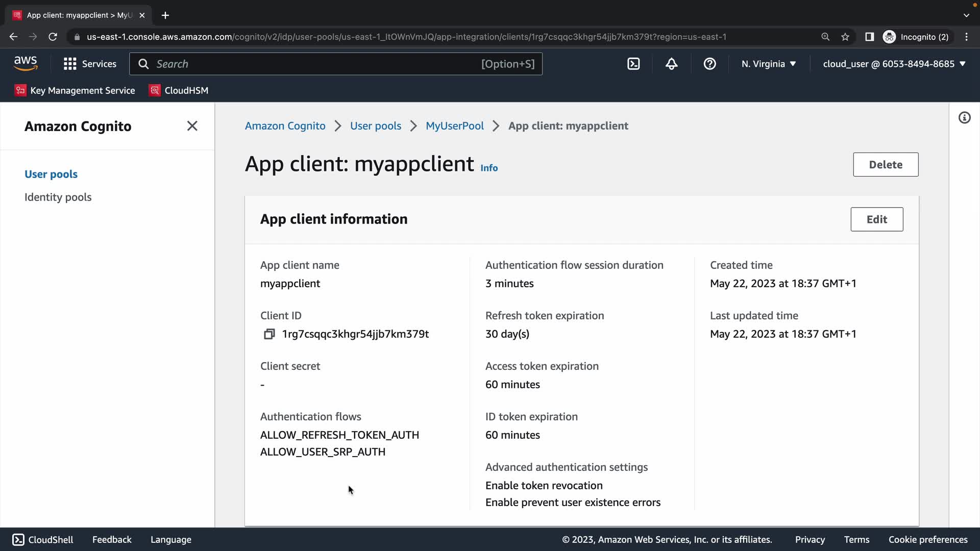Open the info panel circle icon
Viewport: 980px width, 551px height.
(964, 118)
